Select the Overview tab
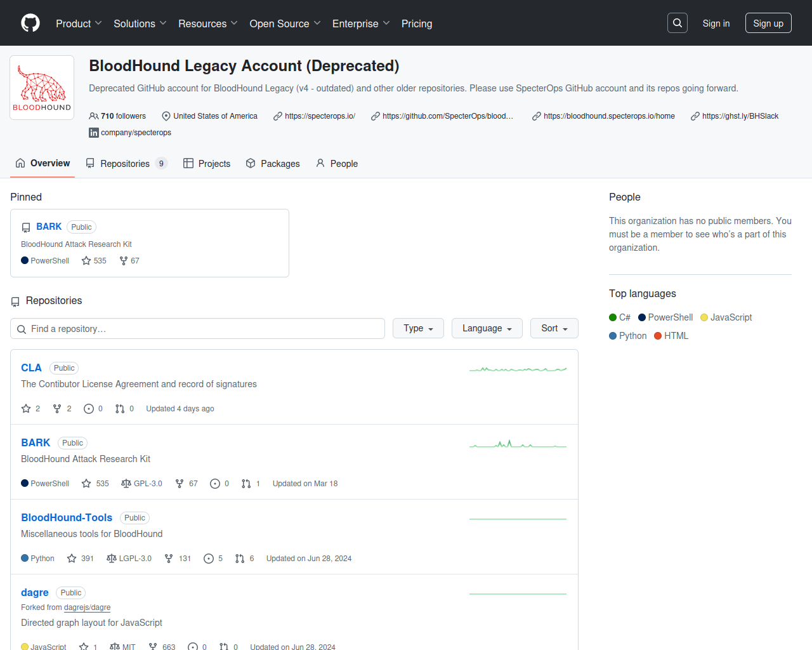Screen dimensions: 812x650 click(x=43, y=163)
